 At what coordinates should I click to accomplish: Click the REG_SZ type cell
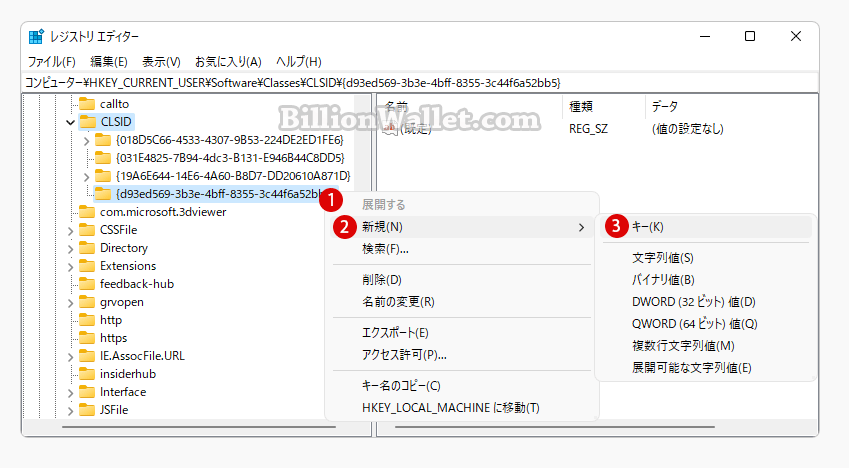point(589,129)
